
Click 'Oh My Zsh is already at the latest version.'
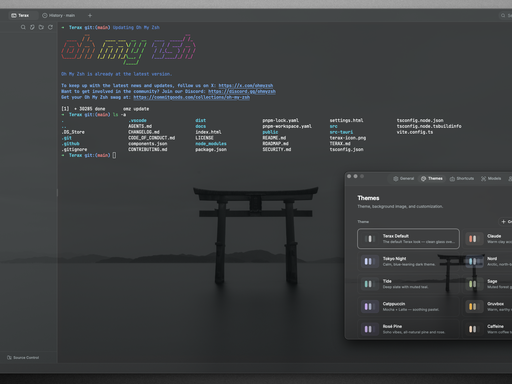117,74
